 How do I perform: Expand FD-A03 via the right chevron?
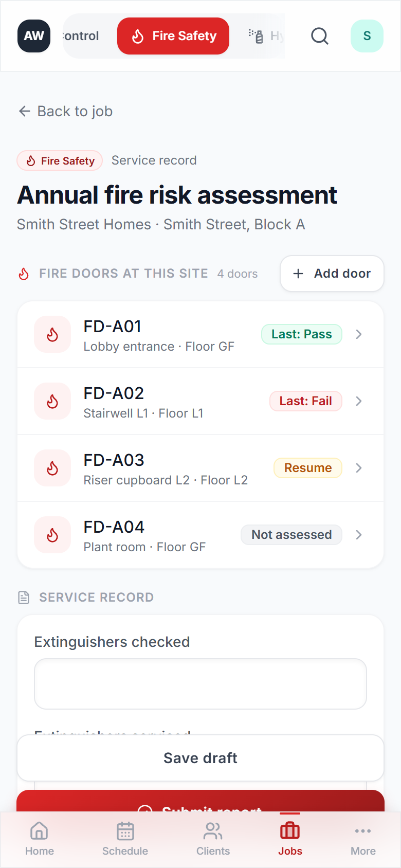tap(358, 468)
